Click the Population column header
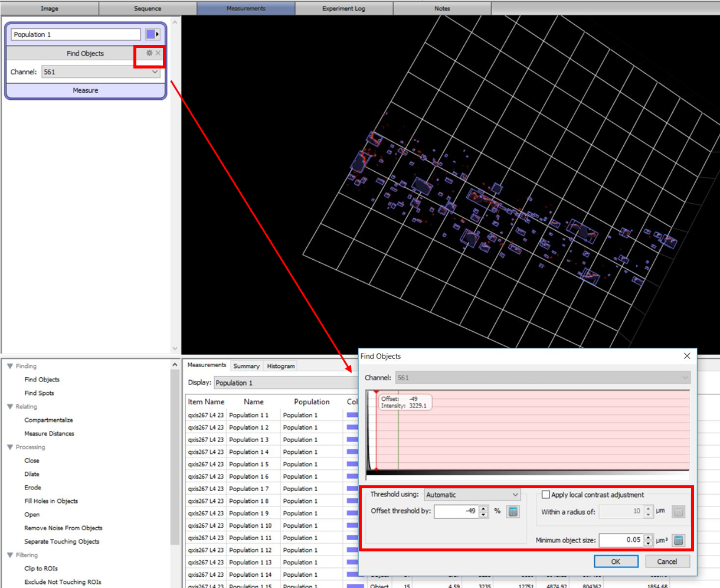The image size is (720, 588). pyautogui.click(x=312, y=401)
